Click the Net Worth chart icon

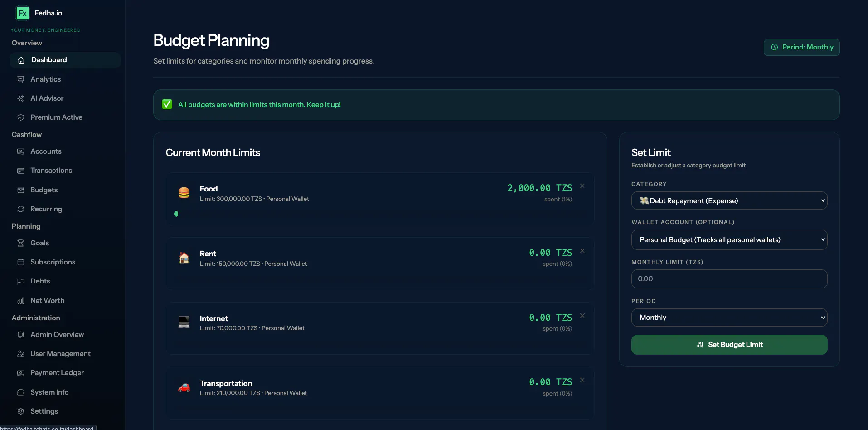21,301
